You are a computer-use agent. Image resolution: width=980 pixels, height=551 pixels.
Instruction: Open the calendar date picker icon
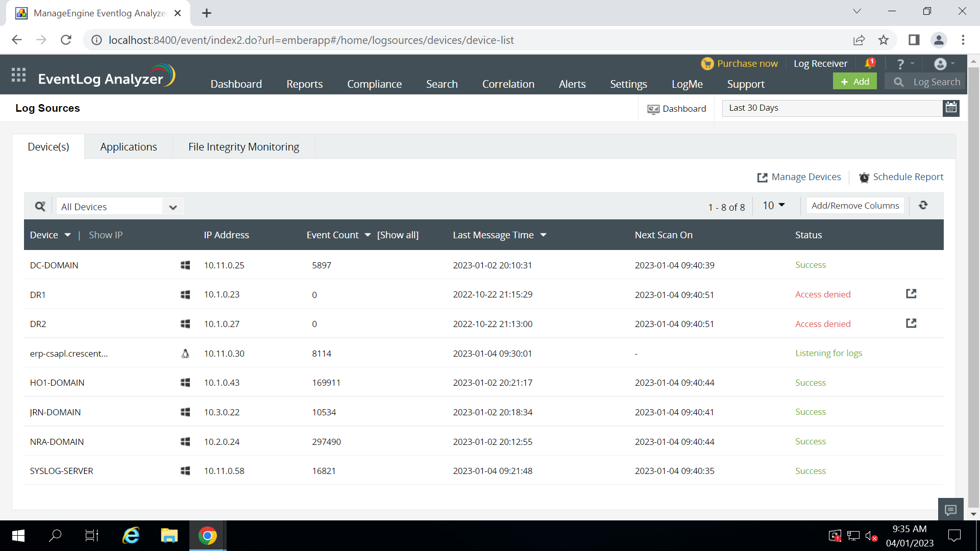click(x=951, y=108)
